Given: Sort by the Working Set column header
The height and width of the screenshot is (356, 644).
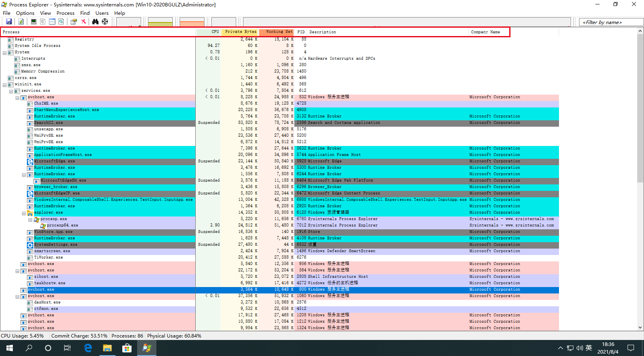Looking at the screenshot, I should 276,32.
